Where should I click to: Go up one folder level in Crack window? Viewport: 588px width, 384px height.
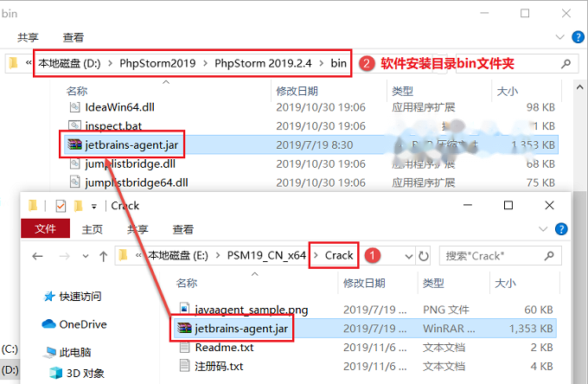pos(104,257)
